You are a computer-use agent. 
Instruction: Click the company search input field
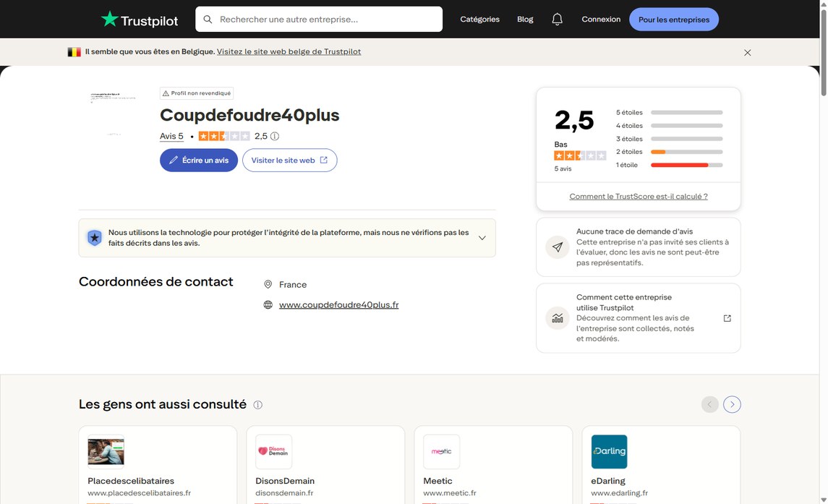pos(319,19)
